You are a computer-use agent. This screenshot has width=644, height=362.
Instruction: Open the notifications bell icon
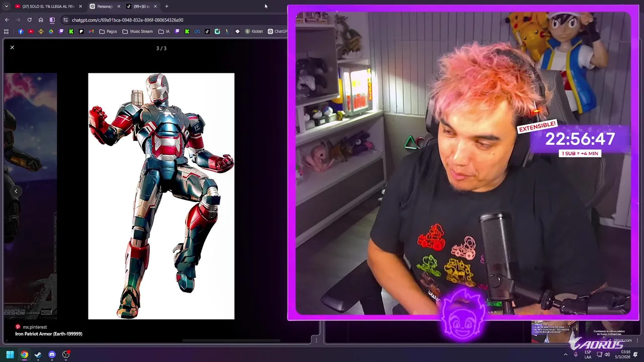pyautogui.click(x=635, y=354)
